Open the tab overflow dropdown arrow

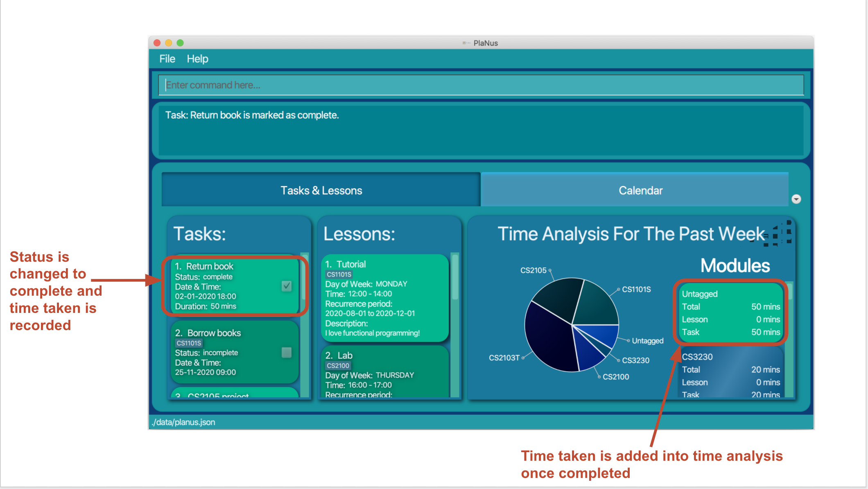[796, 199]
